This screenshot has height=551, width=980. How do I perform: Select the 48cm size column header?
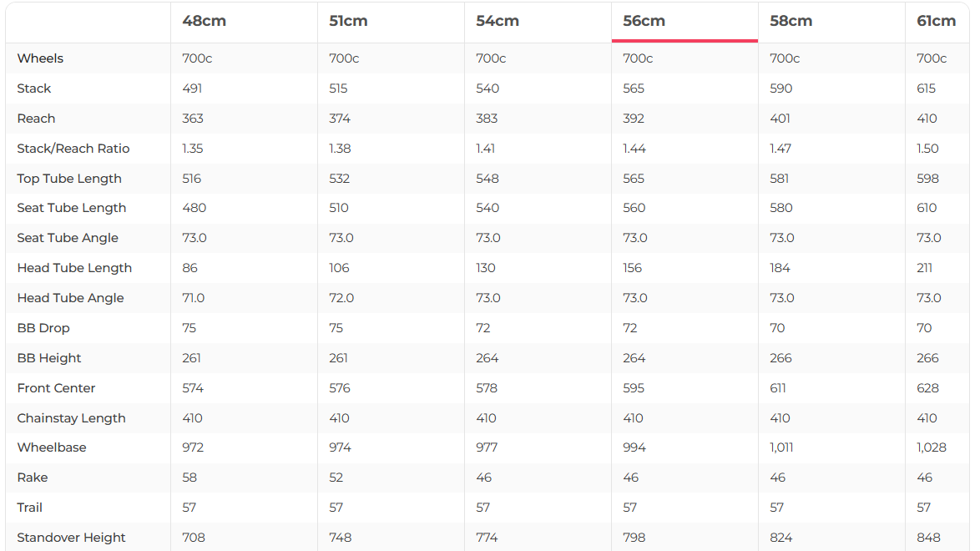coord(205,22)
